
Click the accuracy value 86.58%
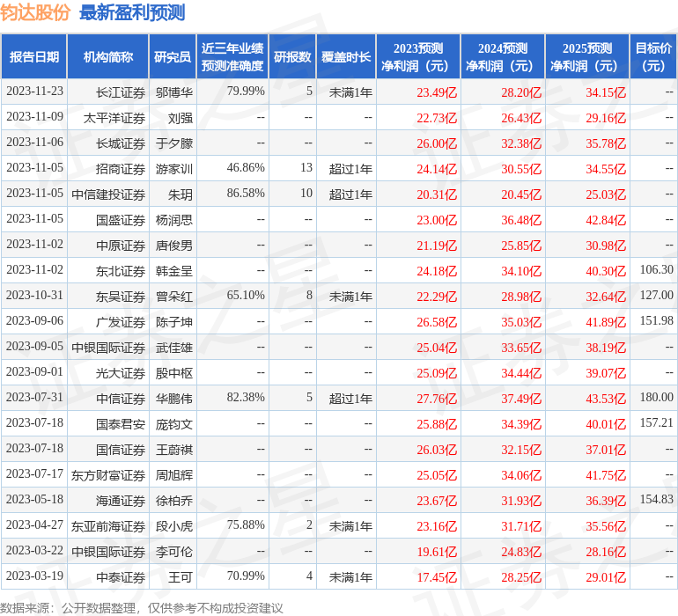(x=246, y=194)
